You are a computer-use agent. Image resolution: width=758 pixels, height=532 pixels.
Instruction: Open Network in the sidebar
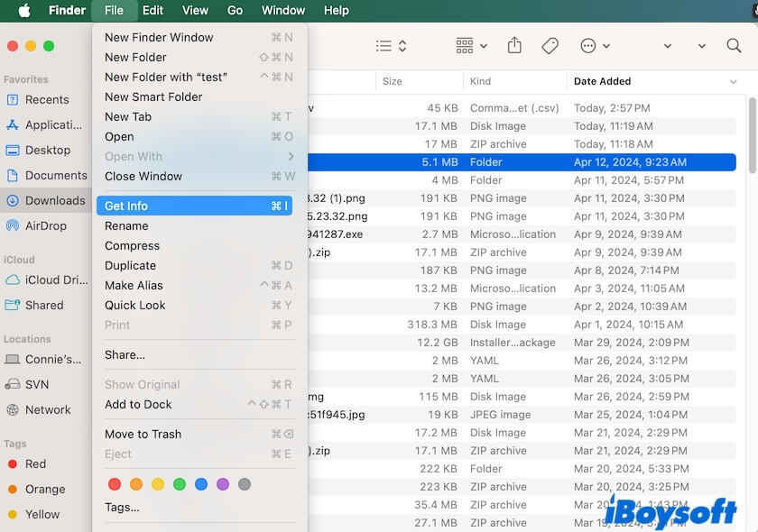point(39,409)
